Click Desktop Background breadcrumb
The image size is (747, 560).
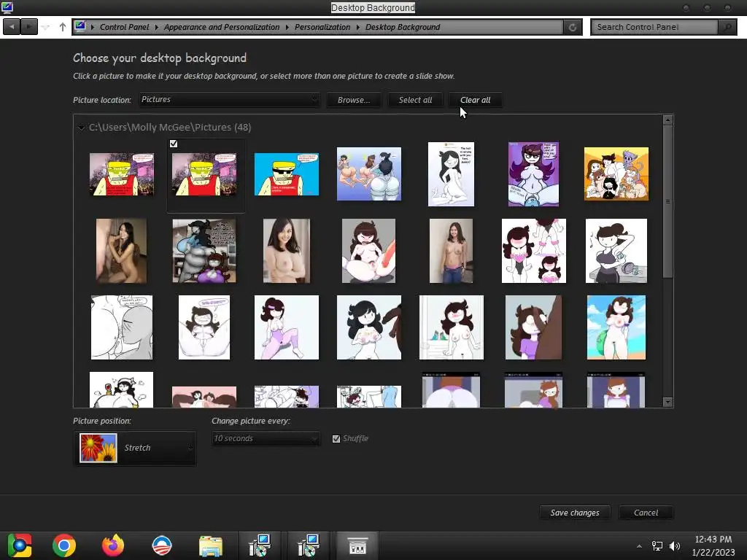[x=403, y=27]
